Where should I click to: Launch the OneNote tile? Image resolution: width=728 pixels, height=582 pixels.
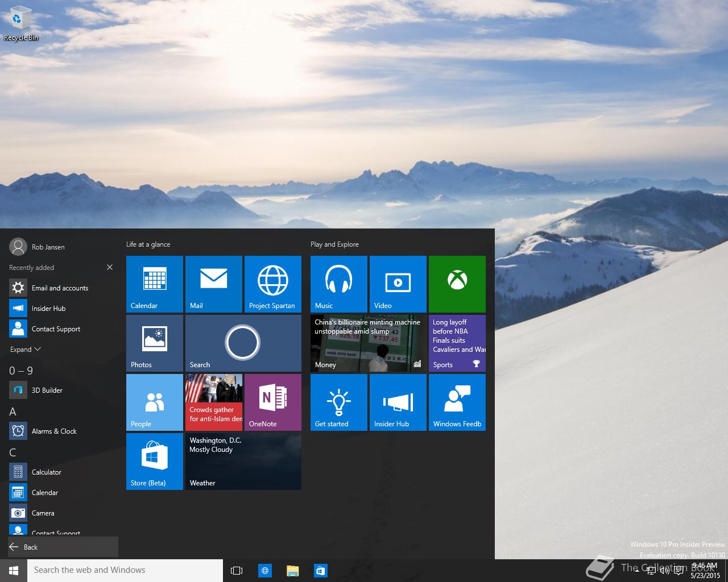click(x=273, y=402)
